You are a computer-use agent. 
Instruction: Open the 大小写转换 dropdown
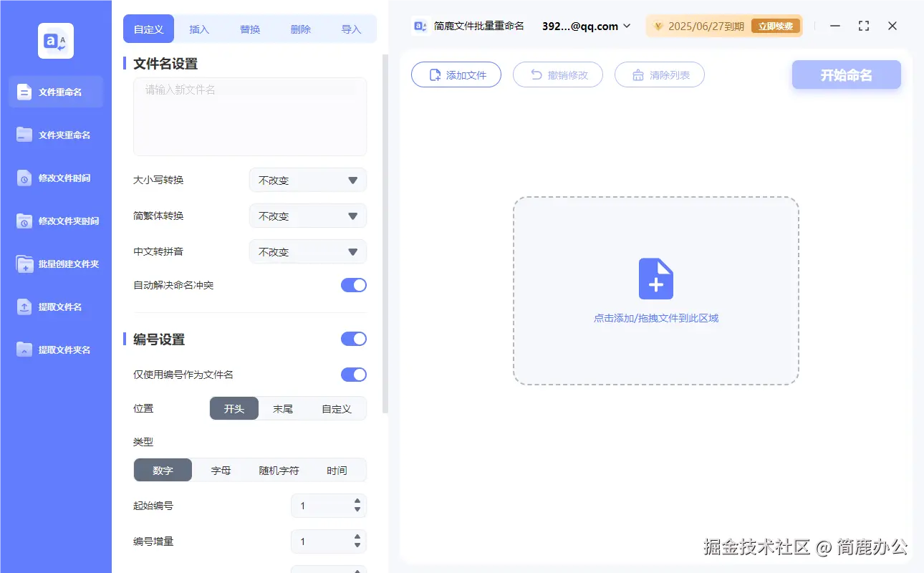point(307,180)
